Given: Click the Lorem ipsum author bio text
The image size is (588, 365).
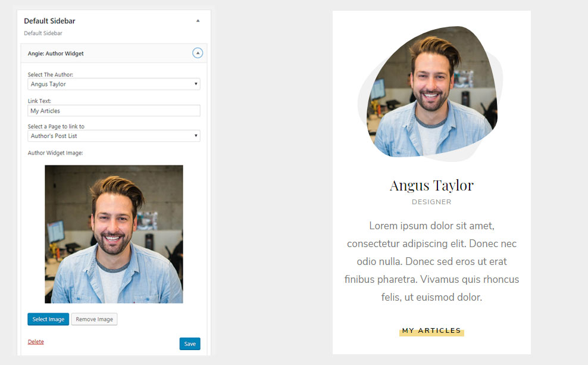Looking at the screenshot, I should click(431, 261).
